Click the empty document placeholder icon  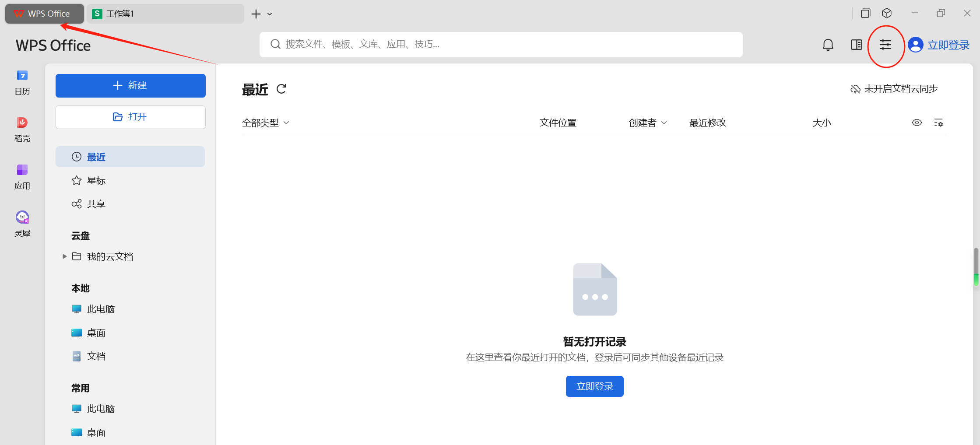595,289
